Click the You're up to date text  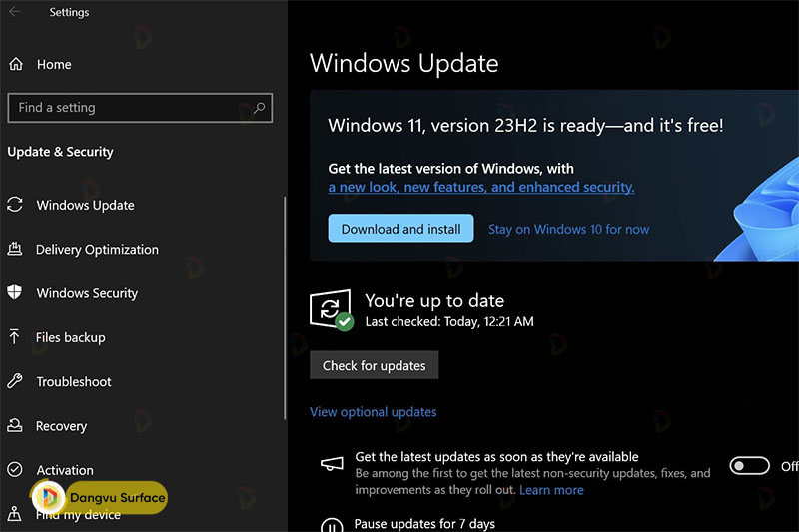434,301
